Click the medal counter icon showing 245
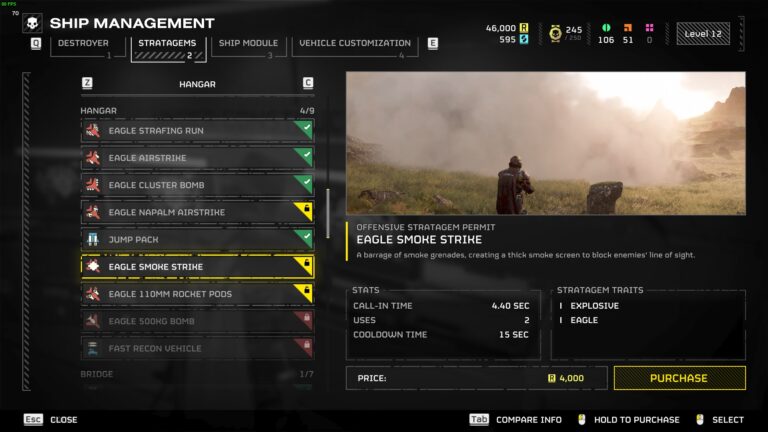768x432 pixels. point(555,34)
